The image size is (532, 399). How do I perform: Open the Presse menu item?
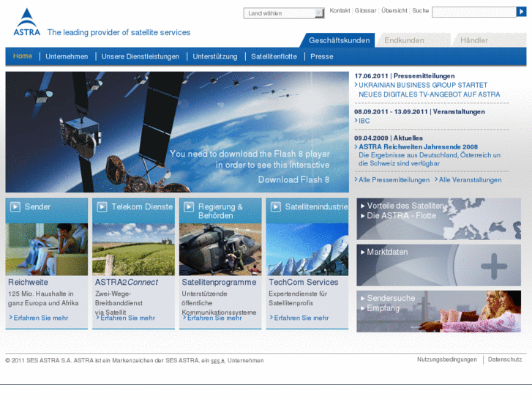(322, 56)
